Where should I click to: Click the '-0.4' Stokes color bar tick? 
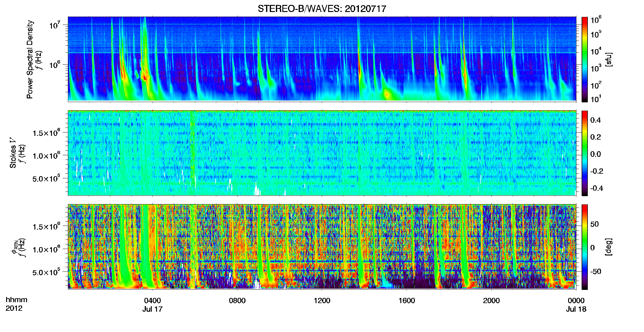tap(597, 188)
